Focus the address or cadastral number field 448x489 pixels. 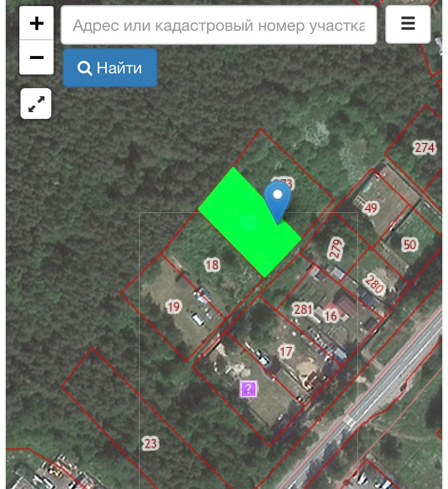(x=219, y=25)
